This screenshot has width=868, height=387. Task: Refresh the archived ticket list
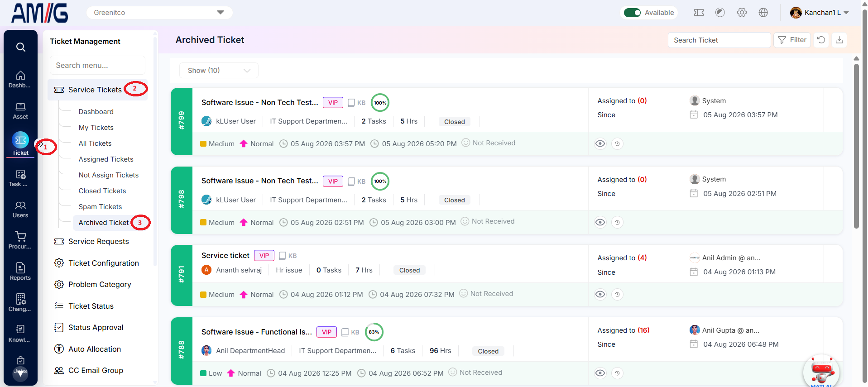tap(821, 40)
